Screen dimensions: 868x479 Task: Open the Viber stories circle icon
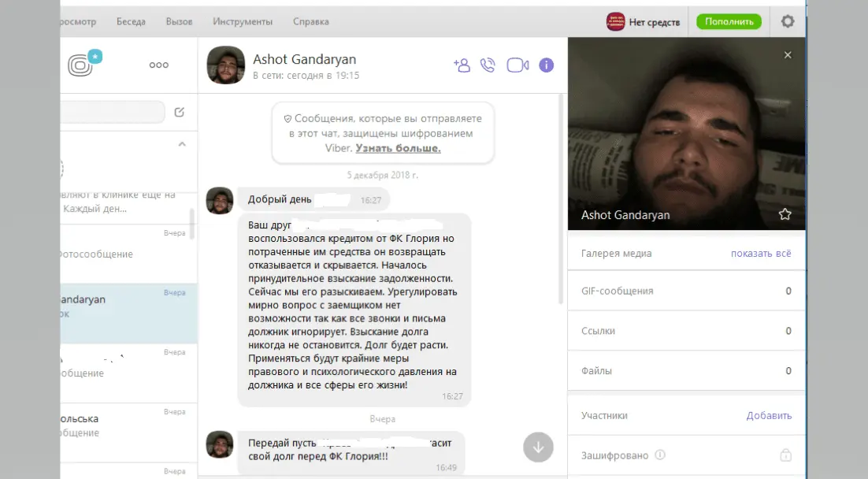(x=80, y=65)
